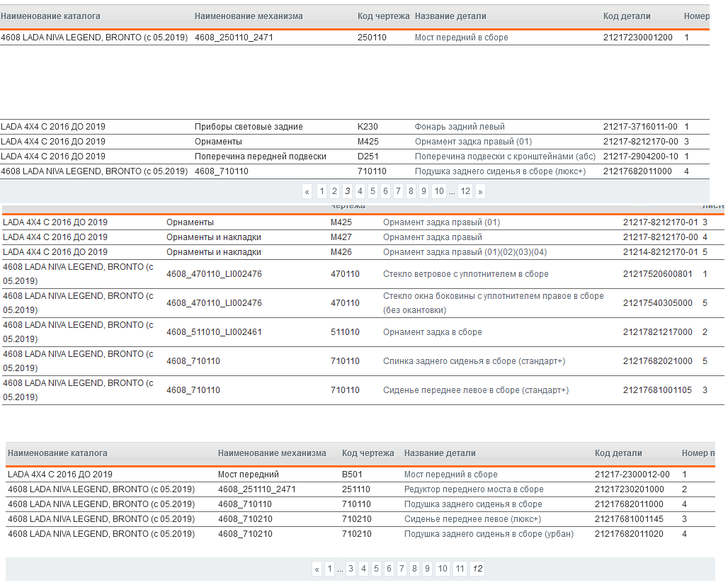Open 'Орнамент задка в сборе' part name
Image resolution: width=728 pixels, height=585 pixels.
coord(433,332)
